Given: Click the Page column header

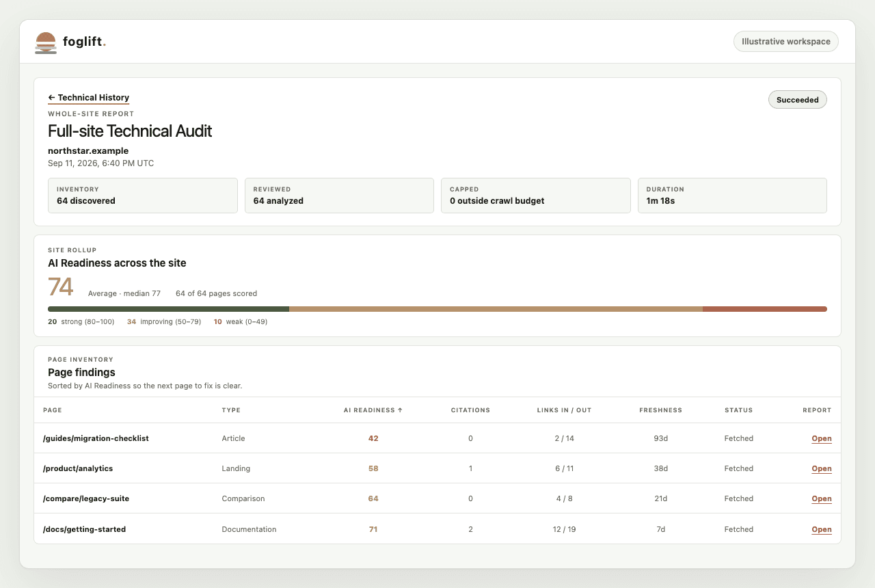Looking at the screenshot, I should [52, 410].
